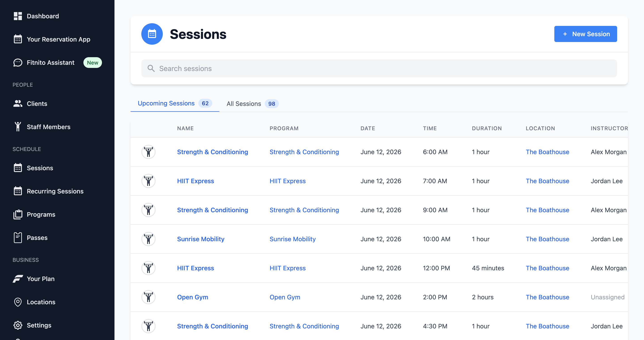
Task: Open The Boathouse location in 10:00 AM row
Action: click(x=547, y=239)
